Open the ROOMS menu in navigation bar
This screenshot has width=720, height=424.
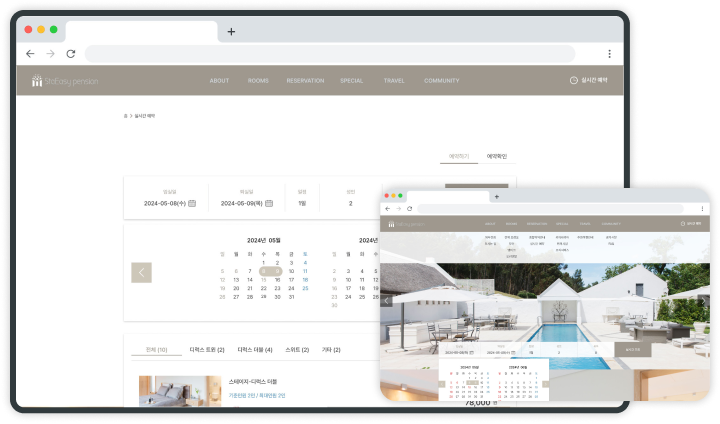[258, 80]
